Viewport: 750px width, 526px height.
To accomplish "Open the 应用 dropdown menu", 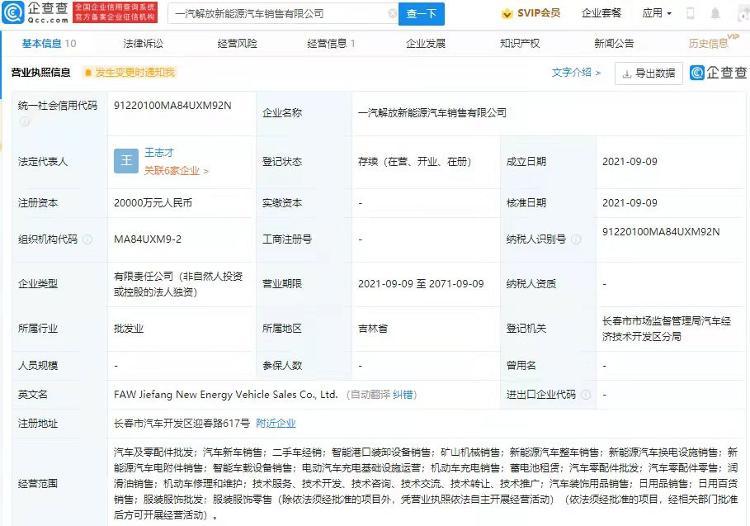I will [x=657, y=13].
